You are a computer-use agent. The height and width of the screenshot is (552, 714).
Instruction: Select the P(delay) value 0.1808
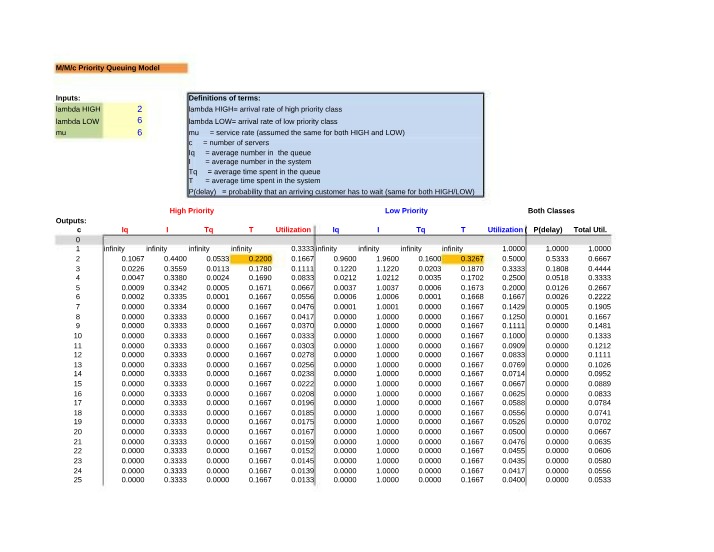(x=557, y=269)
